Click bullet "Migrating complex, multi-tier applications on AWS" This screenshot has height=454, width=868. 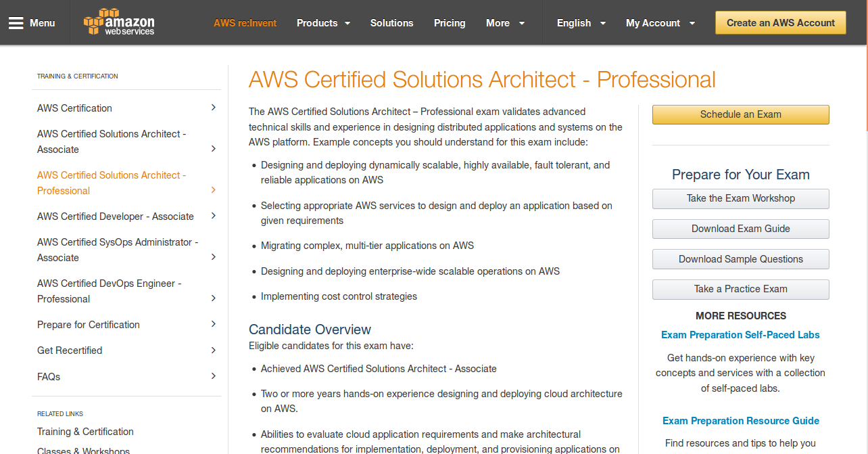[368, 246]
